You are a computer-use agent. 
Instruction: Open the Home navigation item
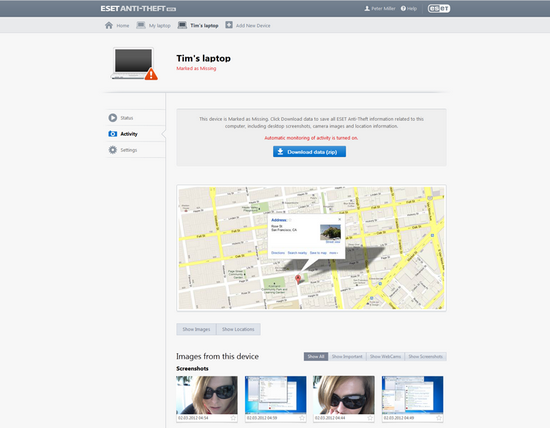coord(117,26)
